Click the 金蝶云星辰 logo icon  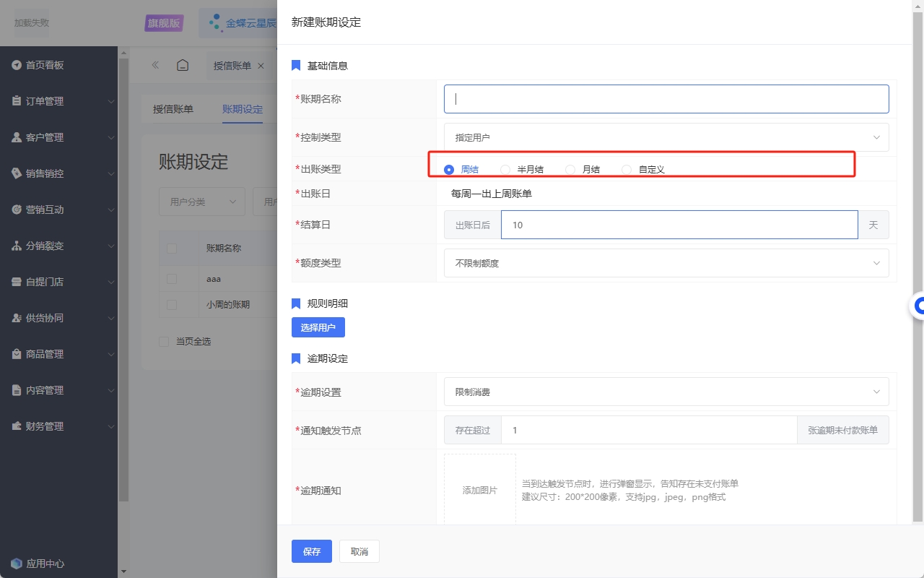(215, 23)
